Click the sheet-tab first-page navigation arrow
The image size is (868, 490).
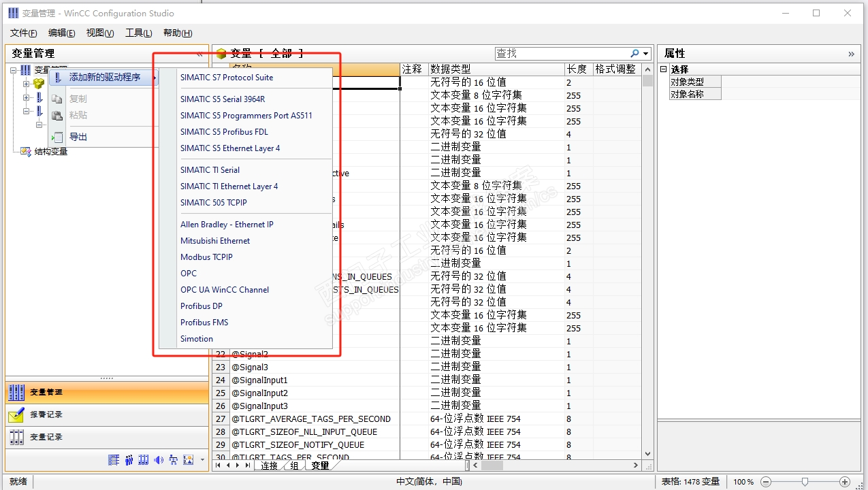tap(219, 465)
